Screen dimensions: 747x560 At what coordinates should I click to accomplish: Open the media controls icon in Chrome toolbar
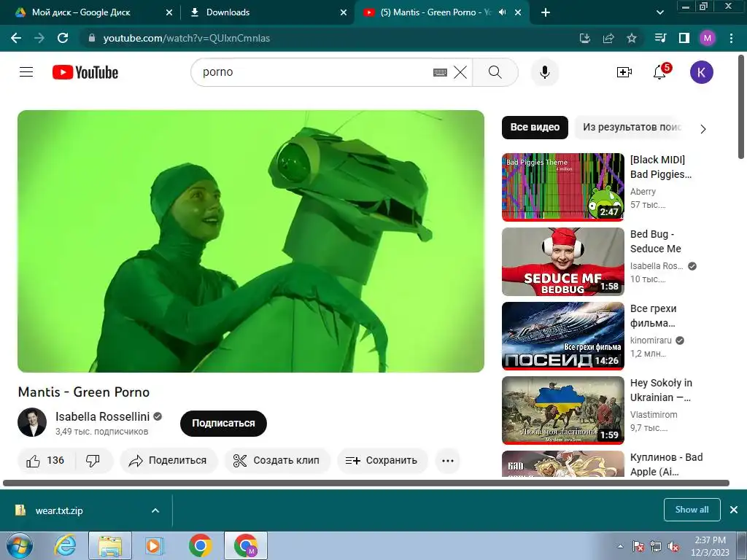[661, 38]
